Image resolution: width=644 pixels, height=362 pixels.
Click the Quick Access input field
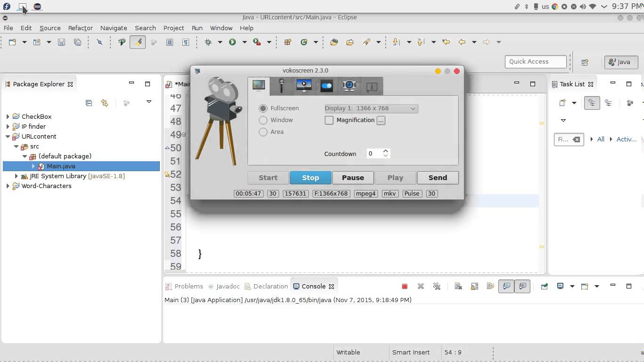(x=536, y=62)
